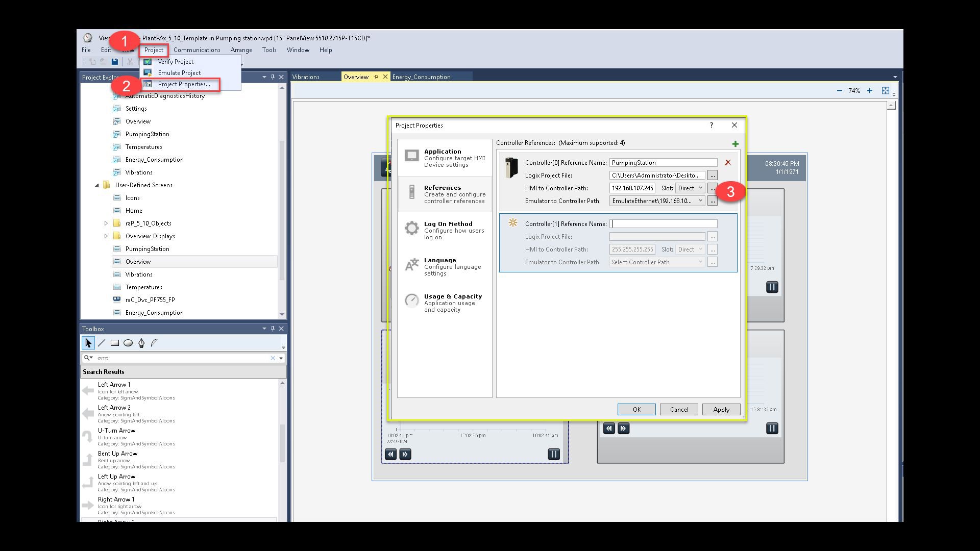Click Cancel to discard changes
Viewport: 980px width, 551px height.
[679, 409]
